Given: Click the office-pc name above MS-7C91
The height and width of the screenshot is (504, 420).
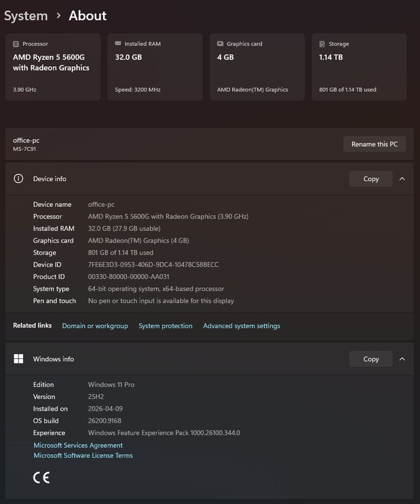Looking at the screenshot, I should 26,140.
